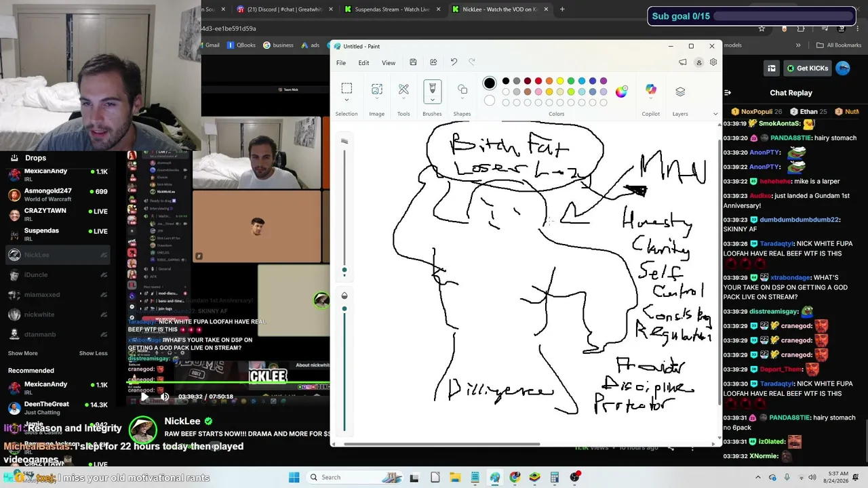Undo the last Paint stroke
868x488 pixels.
[x=454, y=62]
